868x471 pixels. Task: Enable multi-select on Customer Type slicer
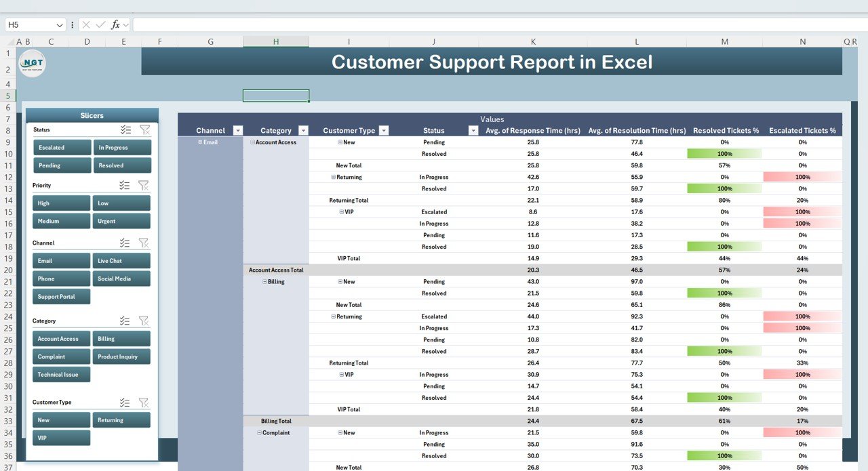click(x=125, y=402)
